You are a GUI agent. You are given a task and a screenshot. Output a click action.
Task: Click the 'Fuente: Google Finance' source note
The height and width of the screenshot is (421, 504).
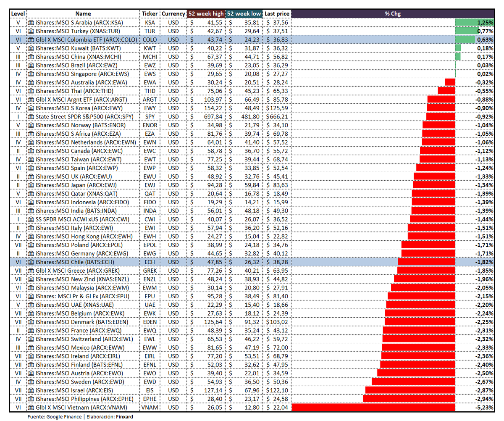55,416
